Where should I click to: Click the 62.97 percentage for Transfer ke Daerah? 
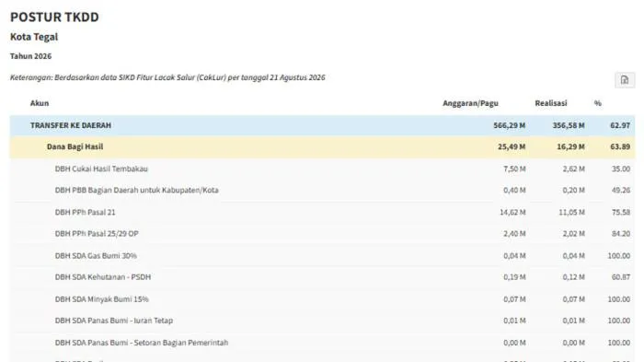(620, 125)
